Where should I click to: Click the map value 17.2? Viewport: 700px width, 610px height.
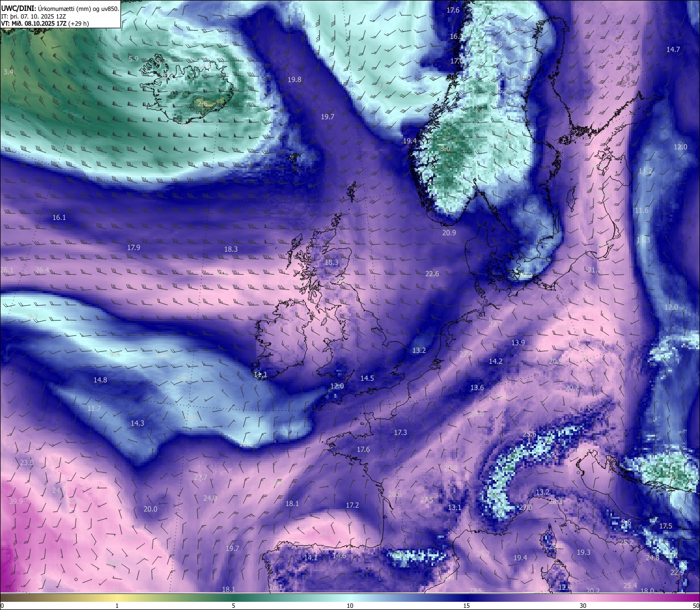pos(352,506)
